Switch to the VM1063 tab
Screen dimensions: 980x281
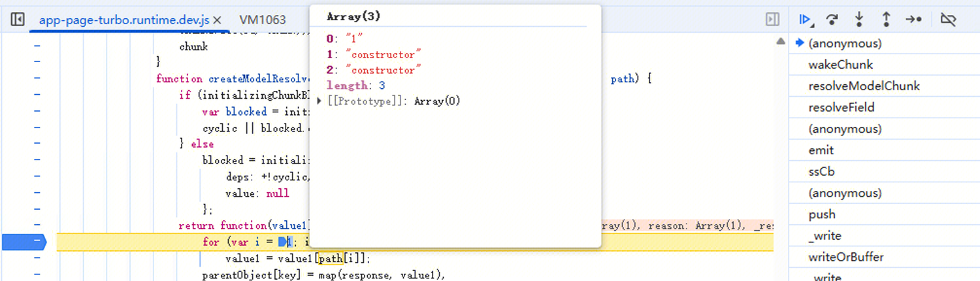(x=263, y=20)
